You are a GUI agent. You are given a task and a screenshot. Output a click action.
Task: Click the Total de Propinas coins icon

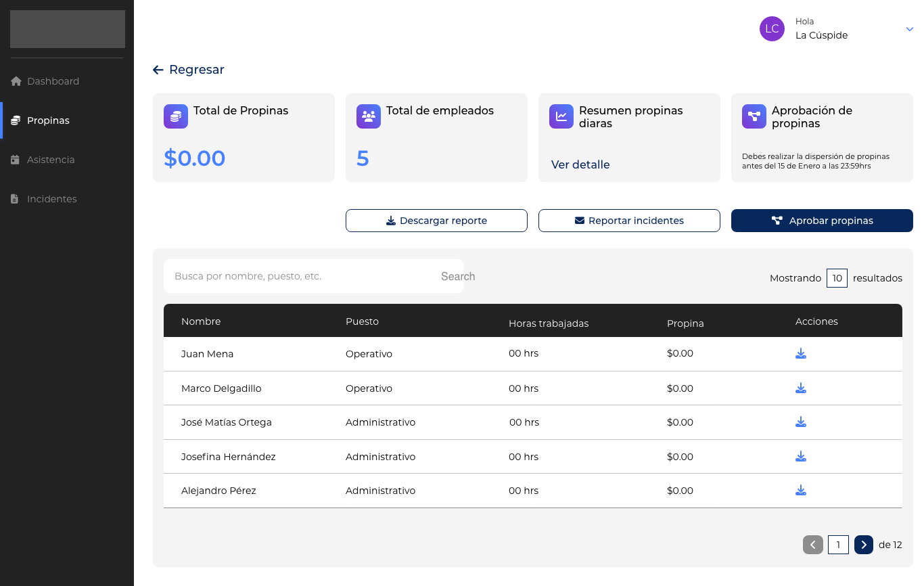176,116
